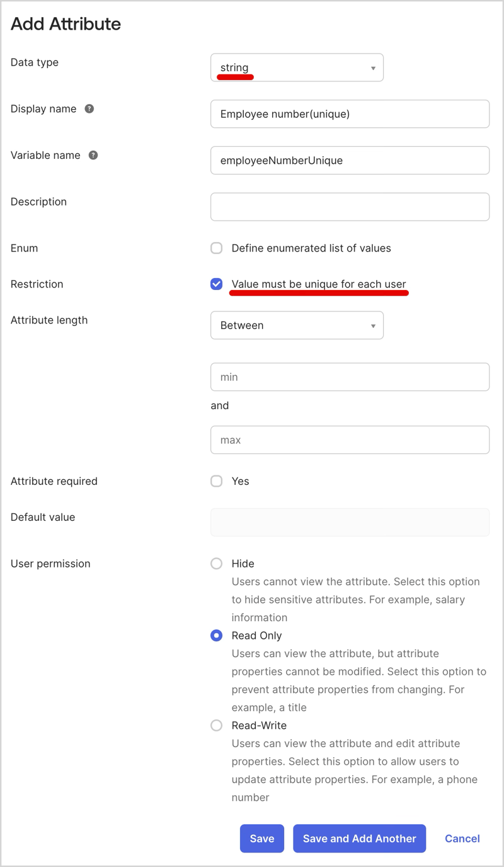Open the Data type string dropdown
This screenshot has width=504, height=867.
tap(297, 67)
